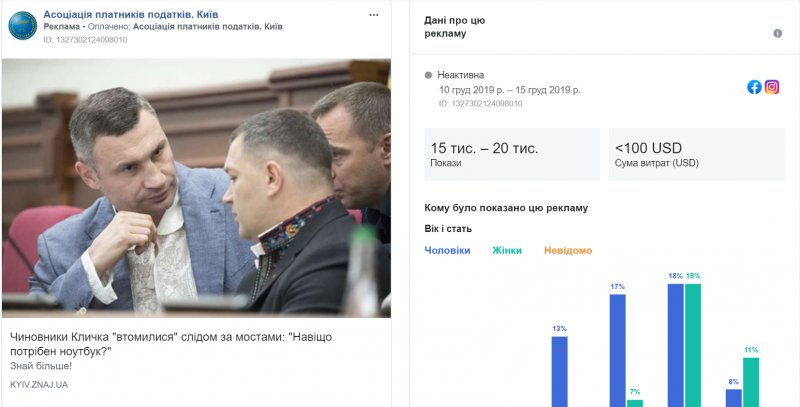Visit the KYIV.ZNAJ.UA domain link
The width and height of the screenshot is (800, 407).
(39, 384)
